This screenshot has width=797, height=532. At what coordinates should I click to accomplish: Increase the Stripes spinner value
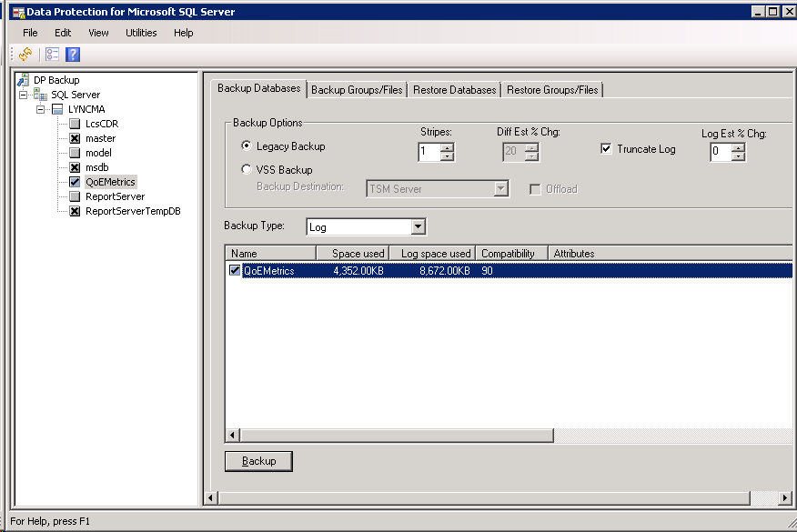coord(447,147)
